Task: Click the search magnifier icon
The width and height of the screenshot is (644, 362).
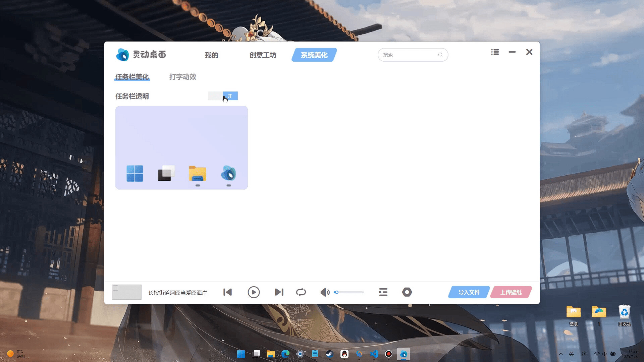Action: [440, 55]
